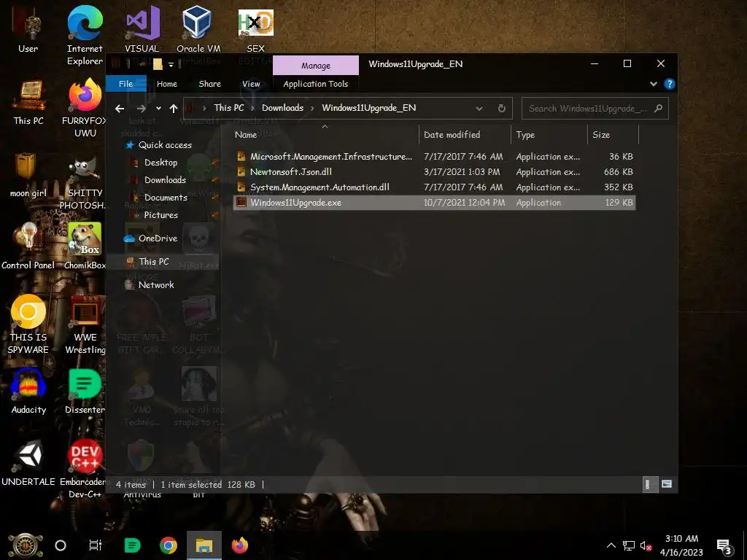Open UNDERTALE Unity desktop icon
The image size is (747, 560).
(x=28, y=463)
